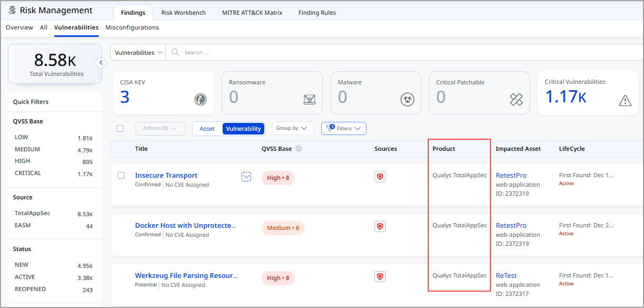
Task: Click the source shield icon for Insecure Transport
Action: click(x=380, y=177)
